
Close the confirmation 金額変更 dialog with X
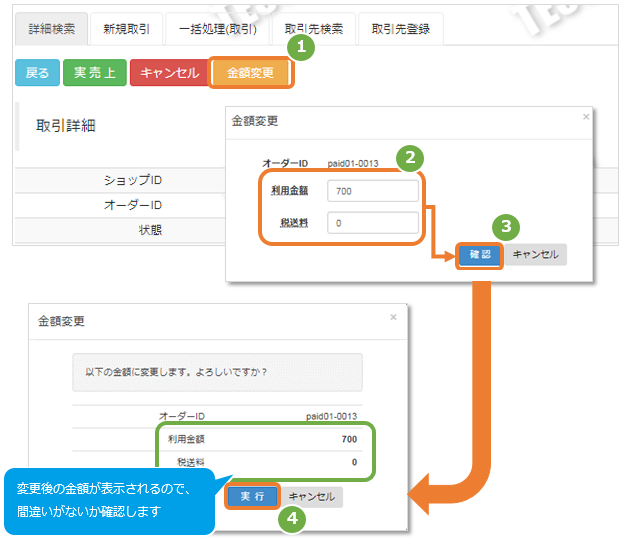[x=393, y=317]
